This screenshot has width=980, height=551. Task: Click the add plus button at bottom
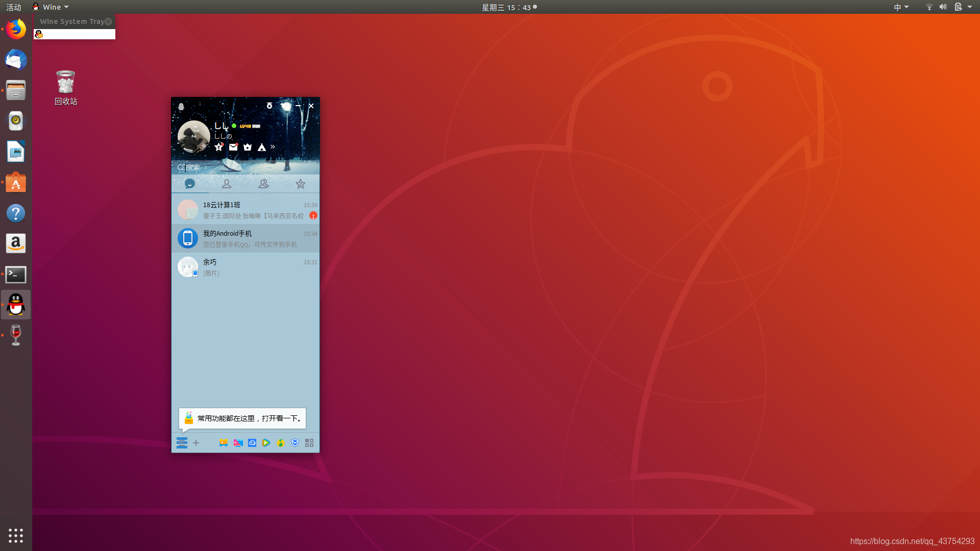(x=196, y=443)
